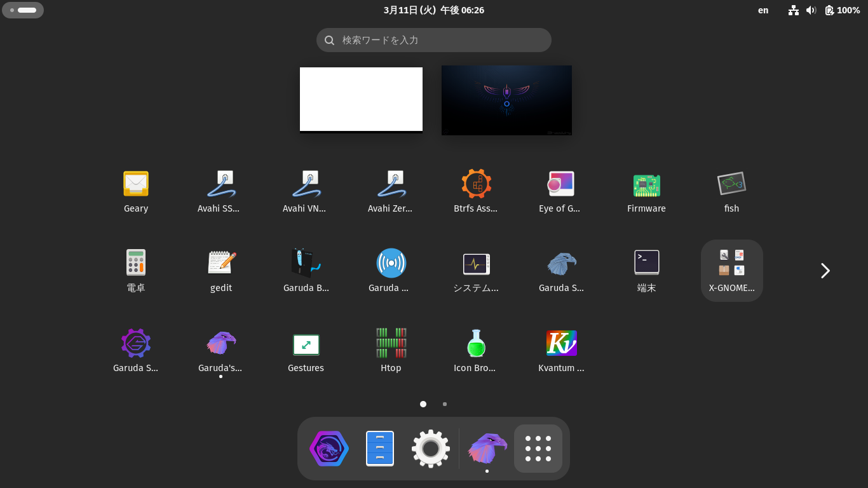Click the Activities pill in top bar
Image resolution: width=868 pixels, height=488 pixels.
23,10
